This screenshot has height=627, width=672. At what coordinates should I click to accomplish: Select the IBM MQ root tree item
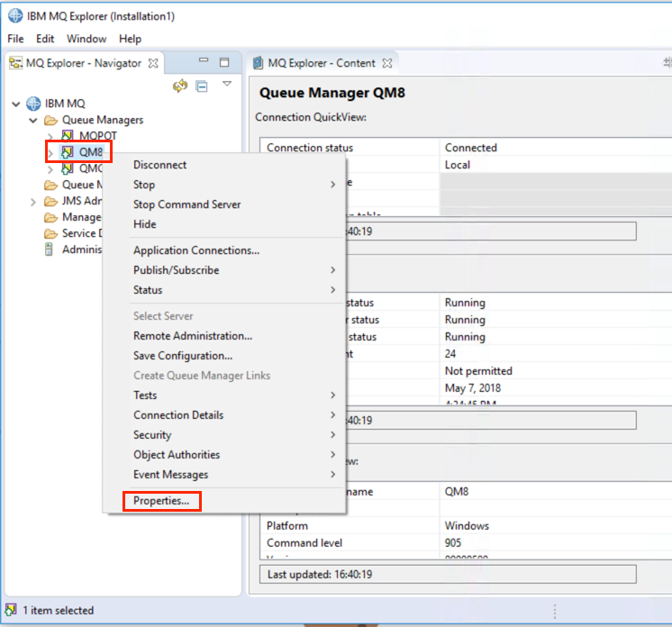tap(65, 104)
